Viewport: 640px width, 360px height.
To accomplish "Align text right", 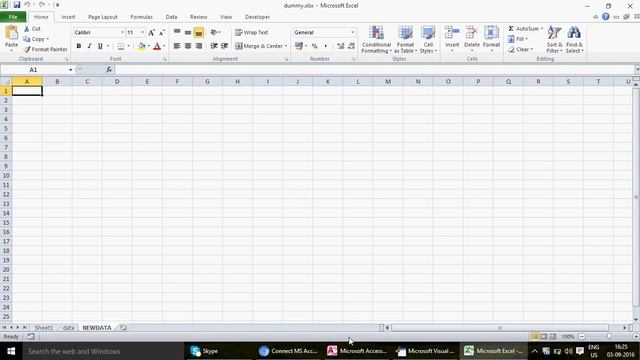I will coord(199,46).
